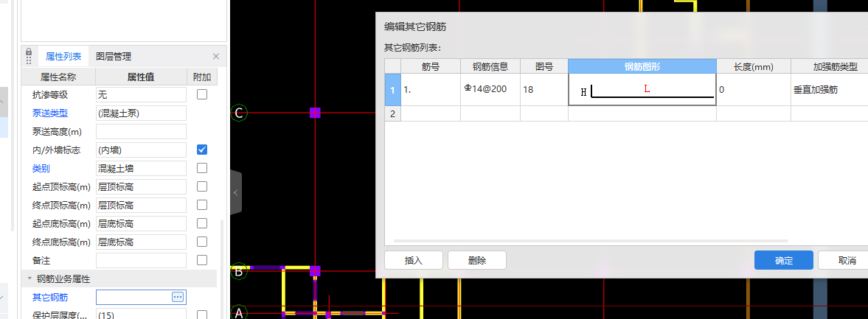Viewport: 868px width, 319px height.
Task: Toggle 附加 checkbox for 终点底标高(m)
Action: pos(202,242)
